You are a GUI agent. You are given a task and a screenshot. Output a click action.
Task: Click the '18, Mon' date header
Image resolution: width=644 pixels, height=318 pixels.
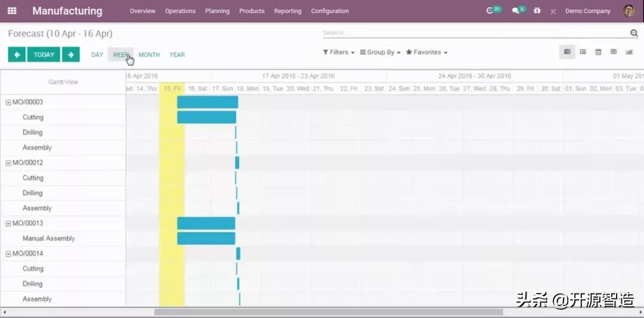pyautogui.click(x=247, y=88)
